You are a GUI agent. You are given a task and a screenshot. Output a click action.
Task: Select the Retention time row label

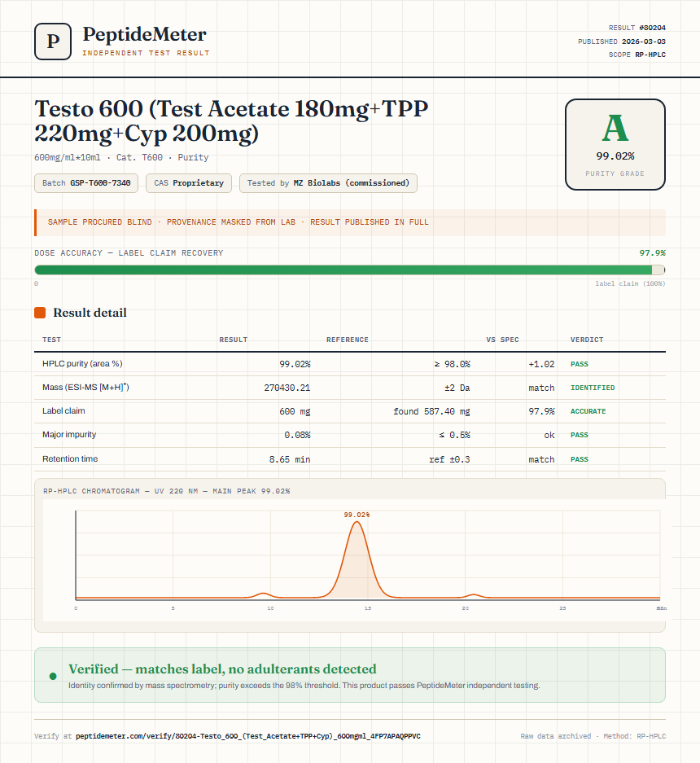click(70, 459)
